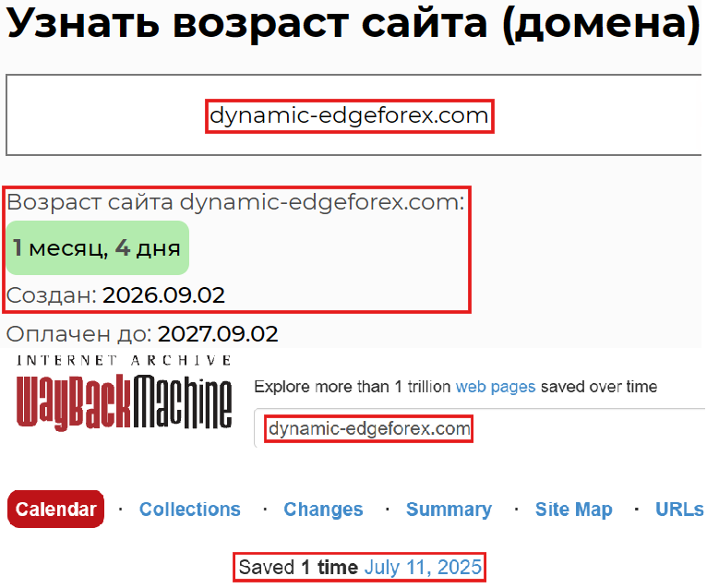Screen dimensions: 707x588
Task: Open the July 11, 2025 snapshot link
Action: 423,568
